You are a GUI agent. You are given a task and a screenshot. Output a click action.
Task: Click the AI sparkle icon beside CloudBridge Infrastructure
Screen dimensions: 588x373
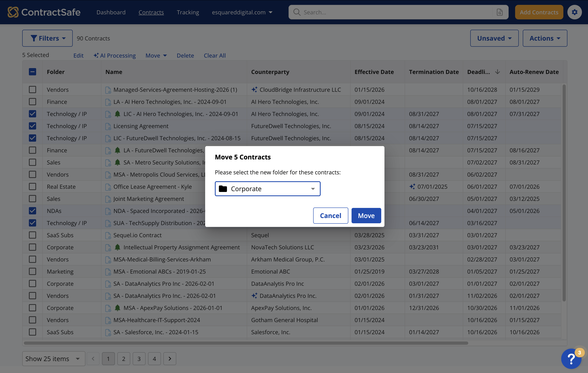click(254, 90)
